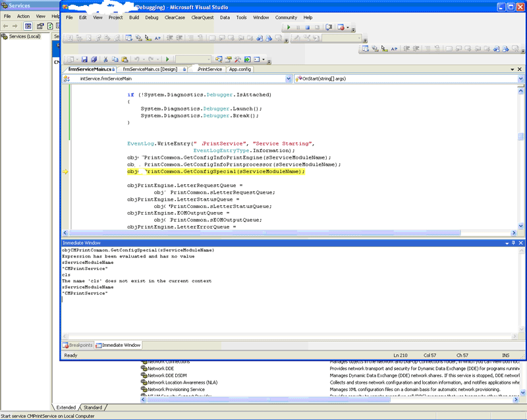
Task: Click the Save All icon
Action: click(94, 59)
